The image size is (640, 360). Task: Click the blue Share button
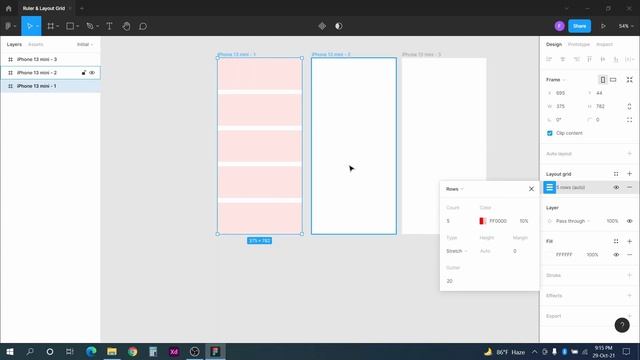point(580,26)
